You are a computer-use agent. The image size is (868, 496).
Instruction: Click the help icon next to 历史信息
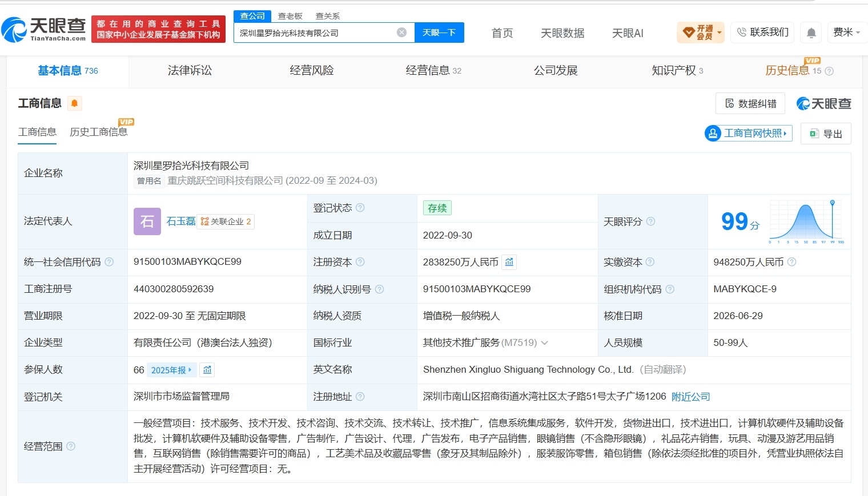click(829, 71)
